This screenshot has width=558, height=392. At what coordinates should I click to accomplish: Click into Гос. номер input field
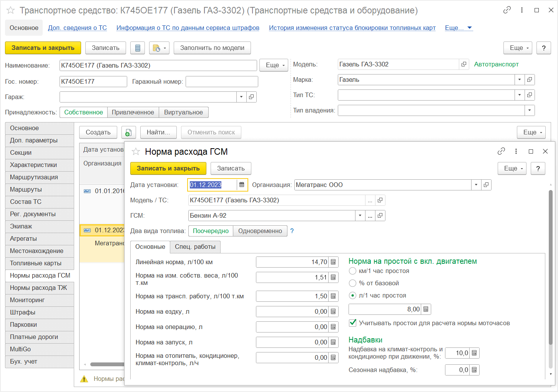coord(93,81)
